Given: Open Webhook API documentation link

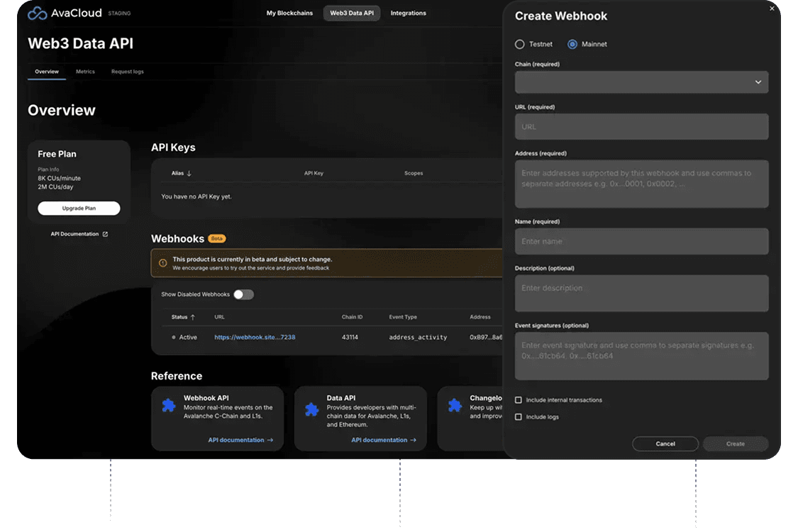Looking at the screenshot, I should click(x=240, y=440).
